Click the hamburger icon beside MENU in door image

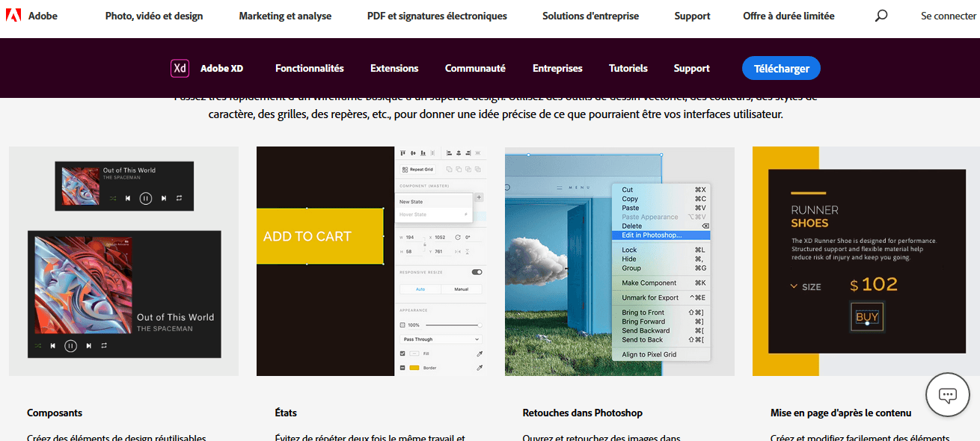point(558,188)
